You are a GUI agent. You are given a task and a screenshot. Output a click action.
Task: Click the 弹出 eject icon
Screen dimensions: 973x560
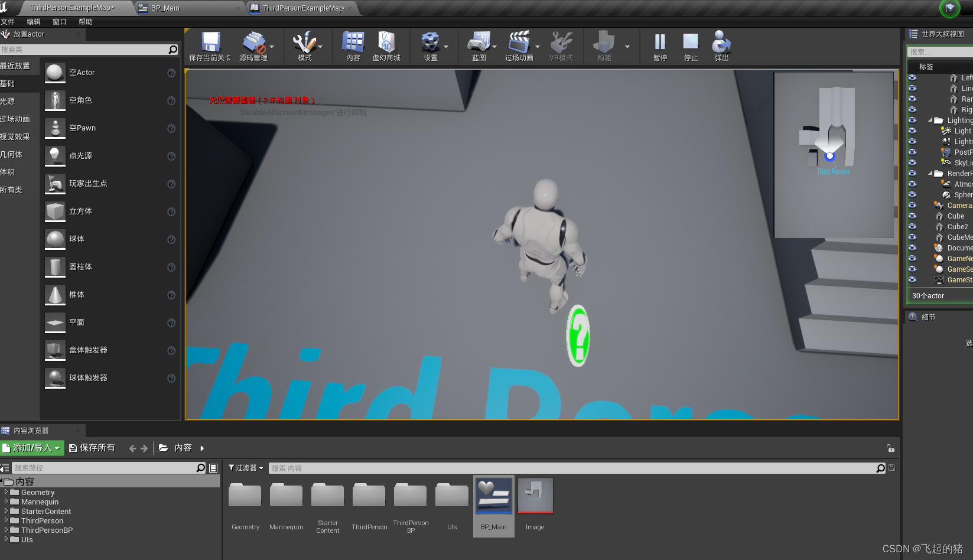721,43
